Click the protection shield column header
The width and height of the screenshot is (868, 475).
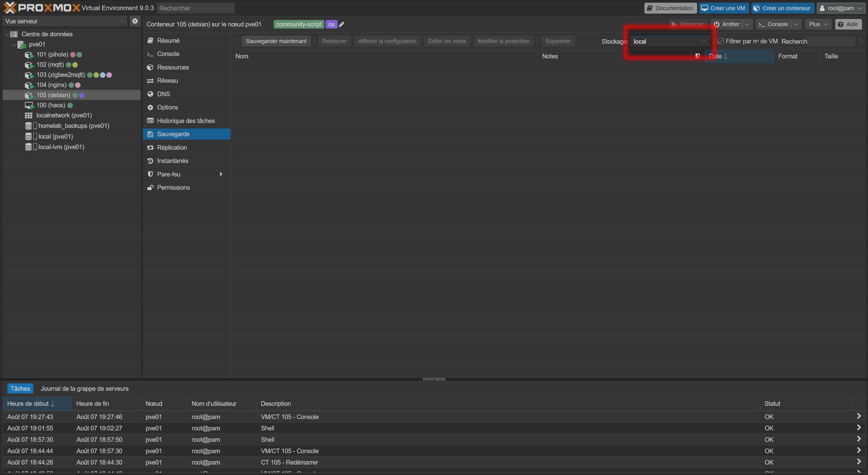pos(697,56)
